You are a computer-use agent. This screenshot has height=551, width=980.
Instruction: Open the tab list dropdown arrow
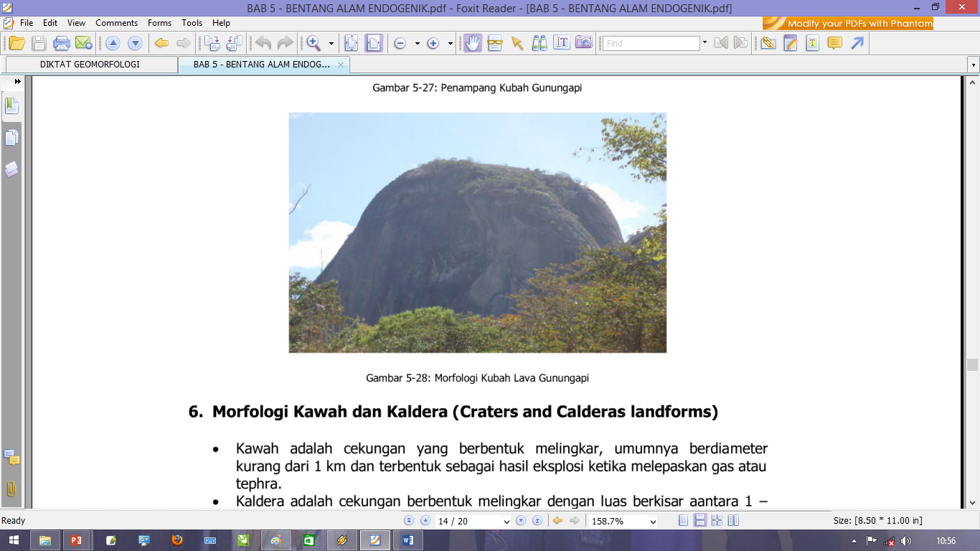click(974, 65)
